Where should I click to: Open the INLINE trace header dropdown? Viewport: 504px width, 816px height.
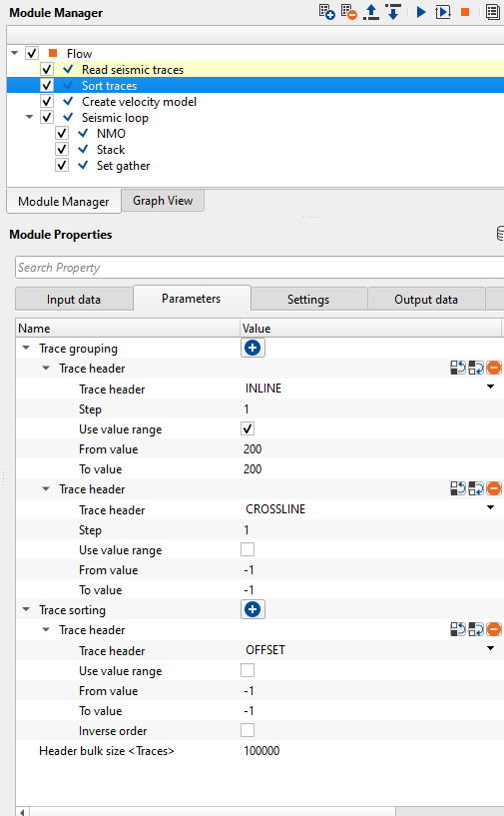(x=490, y=387)
